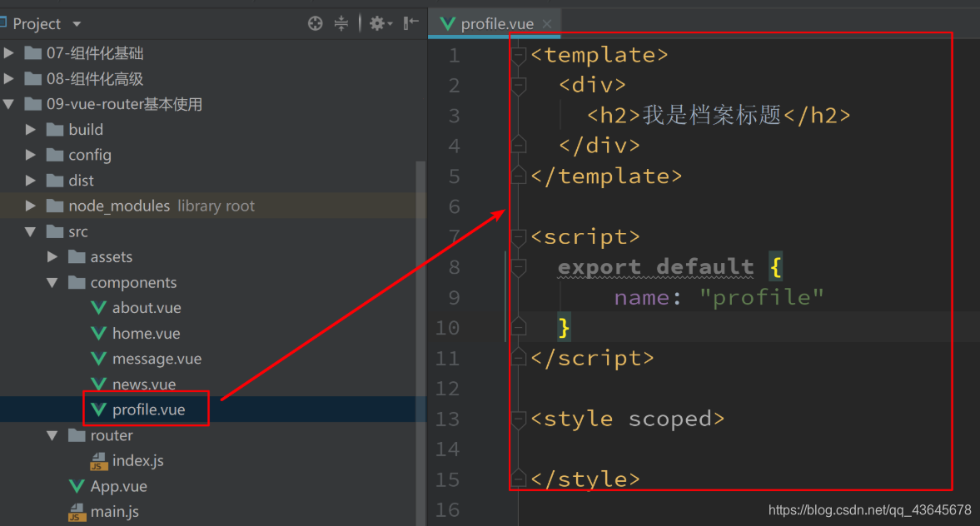The height and width of the screenshot is (526, 980).
Task: Select the App.vue file
Action: [x=118, y=487]
